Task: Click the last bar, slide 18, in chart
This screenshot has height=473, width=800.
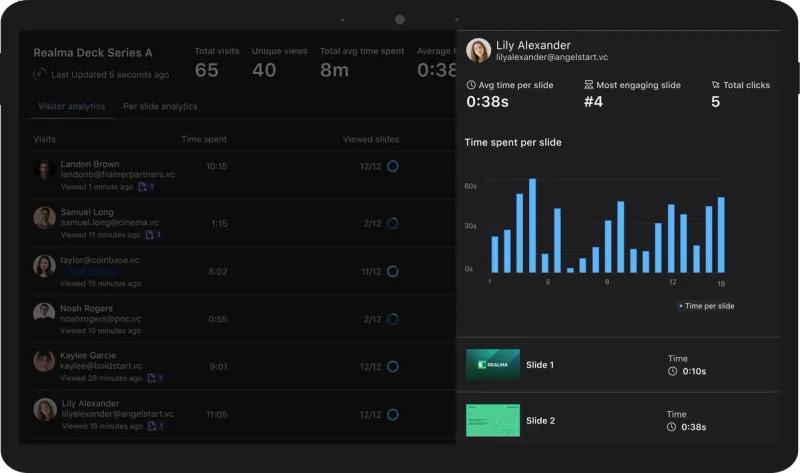Action: pyautogui.click(x=721, y=235)
